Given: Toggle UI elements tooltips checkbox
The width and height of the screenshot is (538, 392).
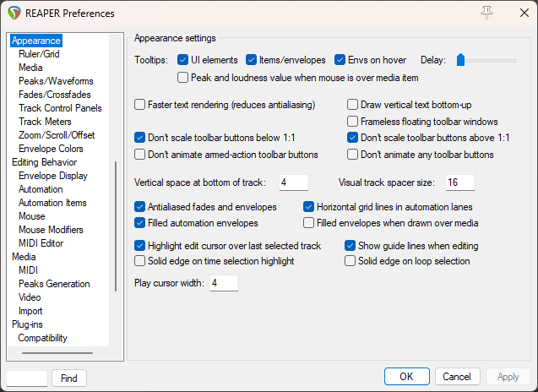Looking at the screenshot, I should pyautogui.click(x=183, y=60).
